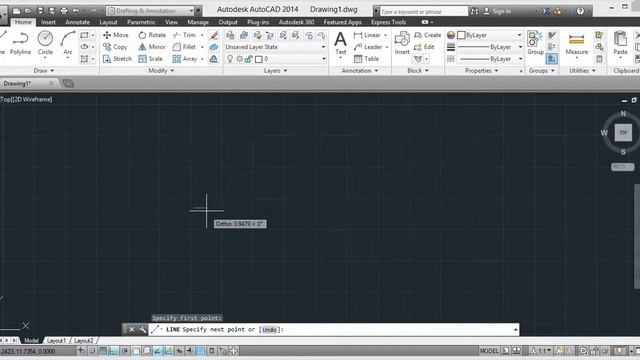The image size is (640, 360).
Task: Switch to the Annotate ribbon tab
Action: tap(77, 22)
